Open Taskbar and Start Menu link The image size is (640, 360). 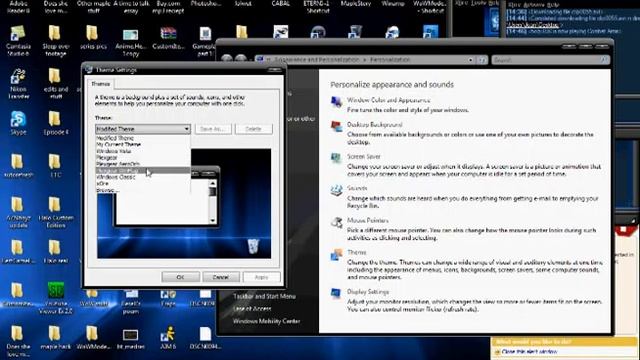[x=264, y=296]
